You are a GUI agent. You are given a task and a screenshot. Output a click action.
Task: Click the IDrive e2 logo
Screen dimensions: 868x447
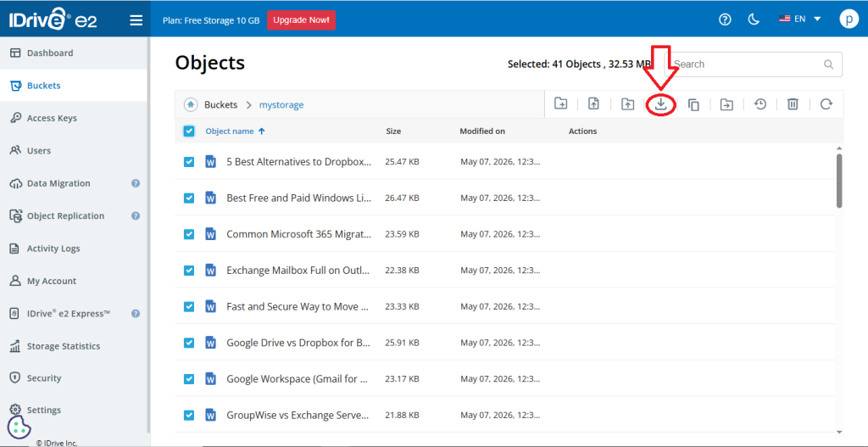click(53, 20)
